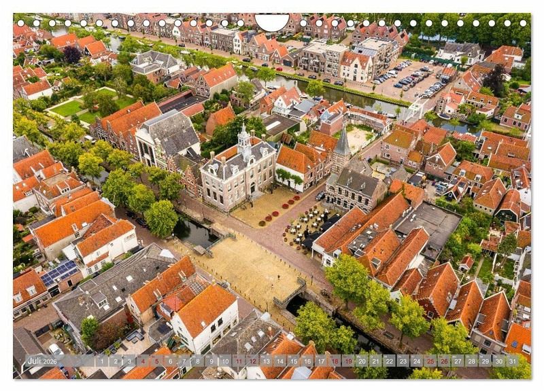Click the Juli 2026 month label
Screen dimensions: 544x392
(x=41, y=361)
